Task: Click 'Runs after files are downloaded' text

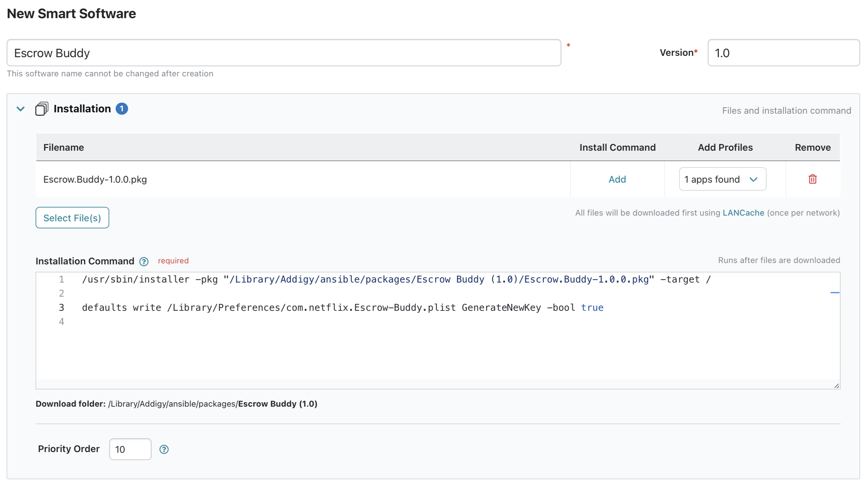Action: (x=779, y=260)
